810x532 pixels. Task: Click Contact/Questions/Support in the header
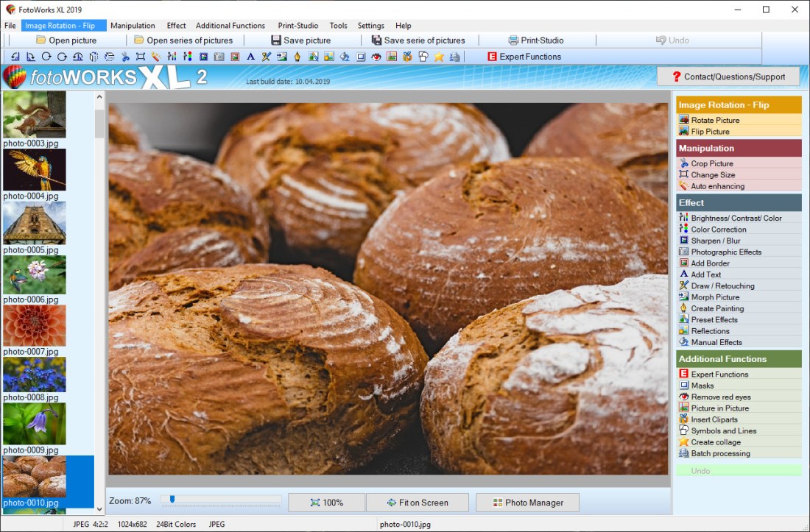tap(728, 76)
